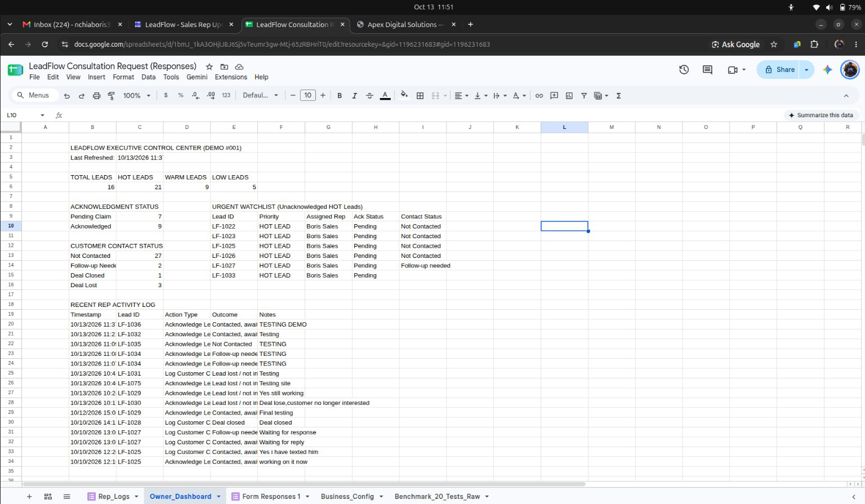Viewport: 865px width, 504px height.
Task: Open the Data menu
Action: pos(149,77)
